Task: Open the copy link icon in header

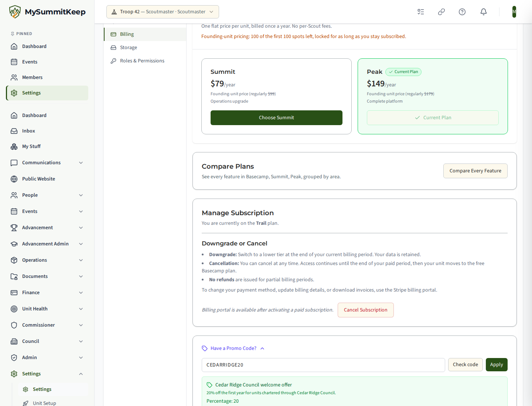Action: point(441,12)
